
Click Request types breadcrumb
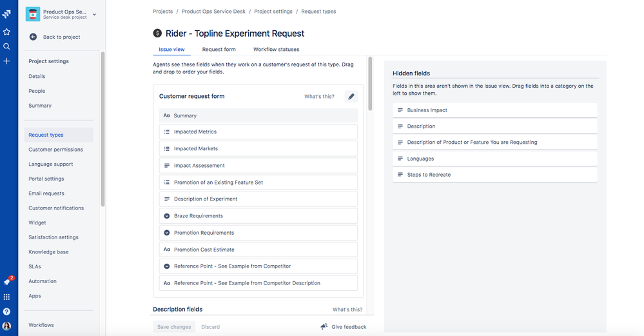(318, 12)
